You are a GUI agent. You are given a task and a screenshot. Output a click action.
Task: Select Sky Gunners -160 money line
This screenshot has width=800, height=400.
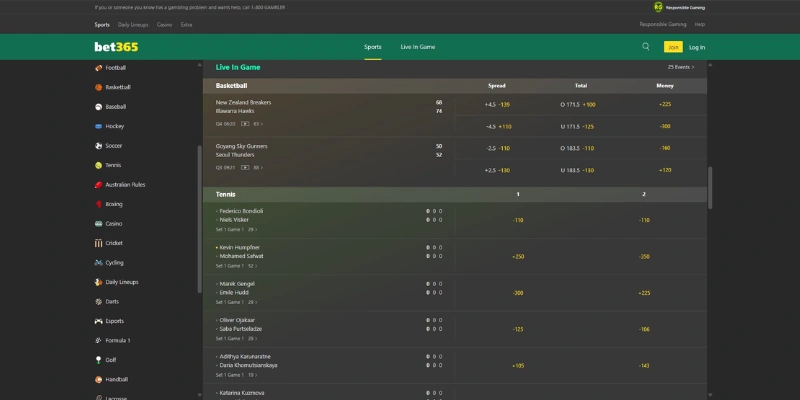point(665,148)
